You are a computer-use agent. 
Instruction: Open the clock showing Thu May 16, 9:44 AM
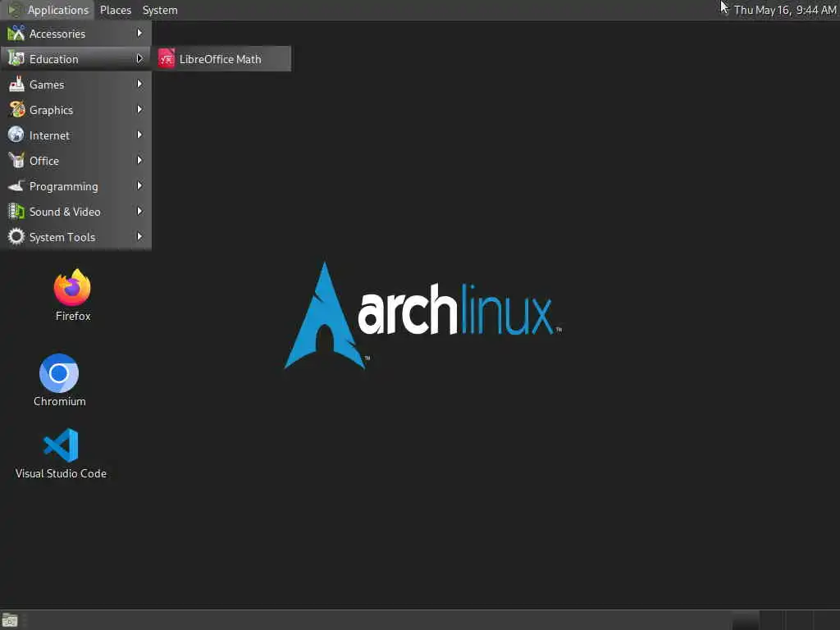[785, 10]
